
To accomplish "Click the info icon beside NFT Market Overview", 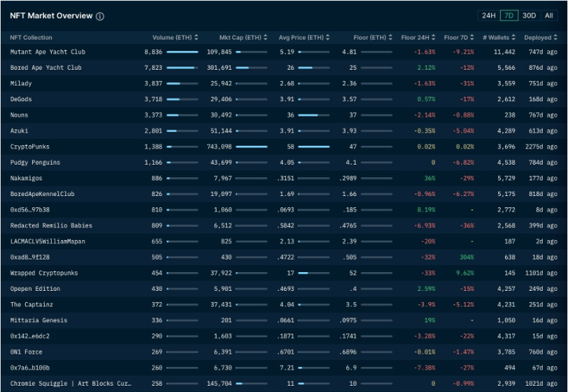I will (x=100, y=16).
